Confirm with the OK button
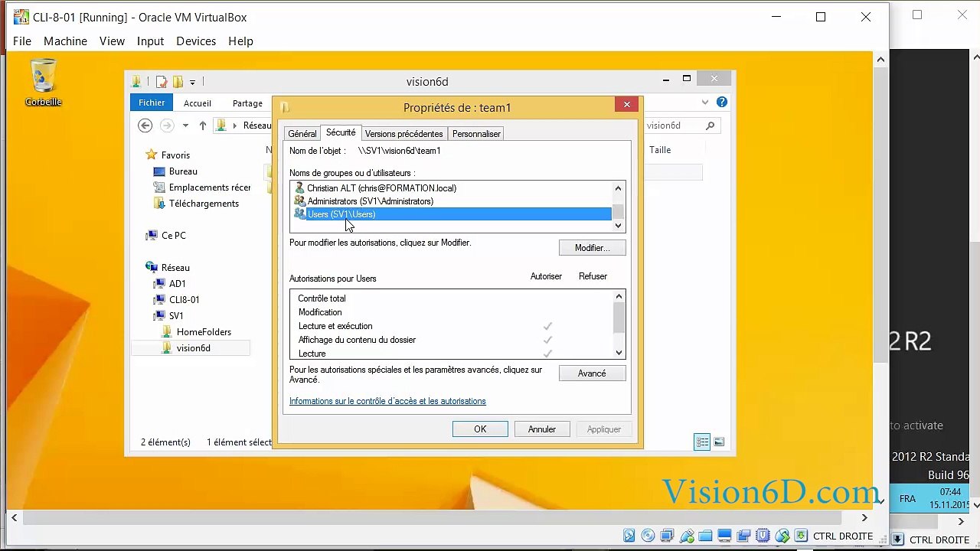The image size is (980, 551). 480,429
